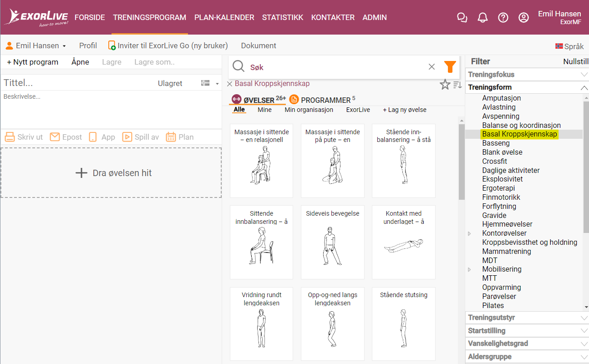Select the Stående stutsing exercise thumbnail
This screenshot has height=364, width=589.
pyautogui.click(x=404, y=324)
